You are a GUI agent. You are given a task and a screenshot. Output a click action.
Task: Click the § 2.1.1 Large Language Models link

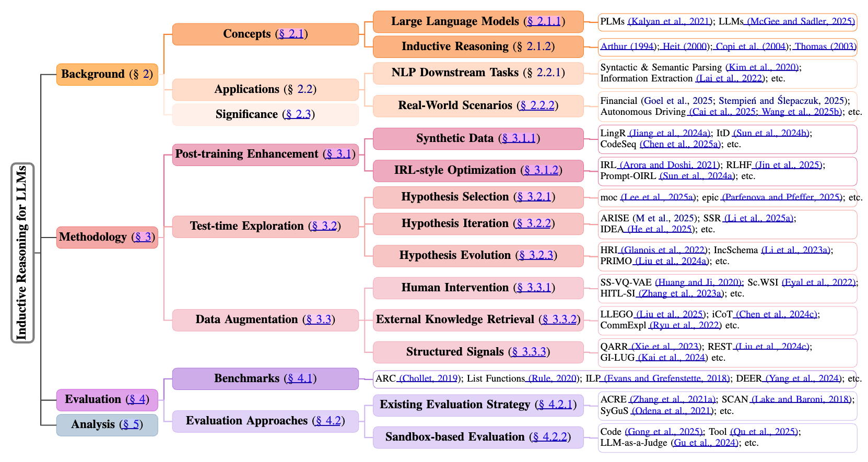(544, 21)
